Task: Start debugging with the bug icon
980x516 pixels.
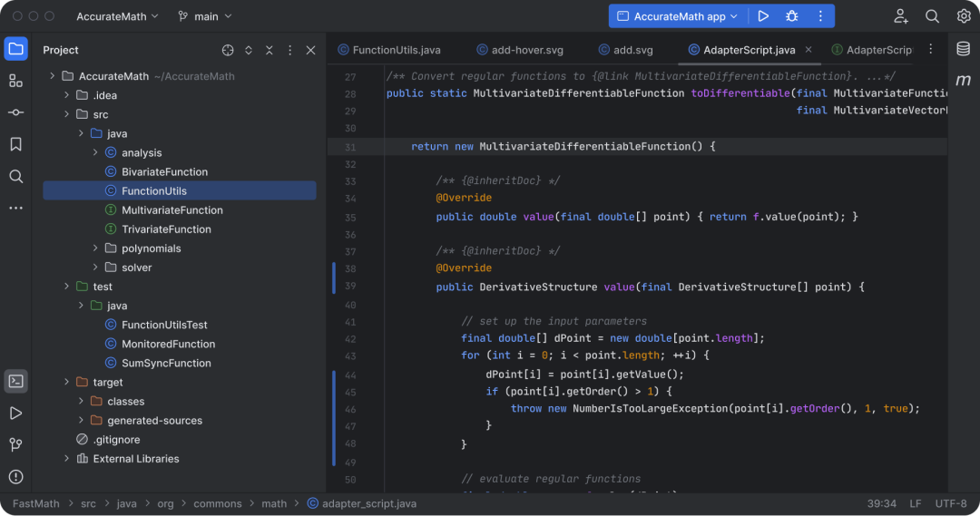Action: (x=791, y=16)
